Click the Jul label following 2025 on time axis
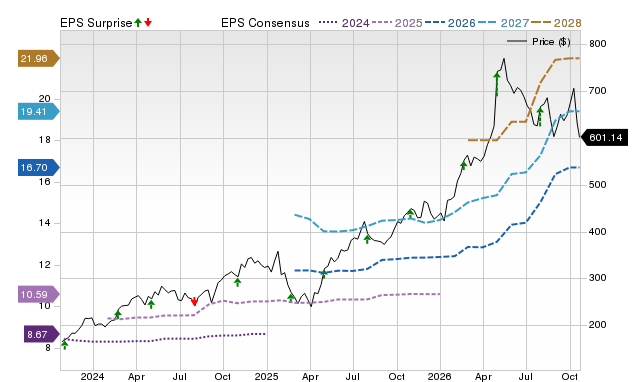This screenshot has height=382, width=640. (x=353, y=376)
